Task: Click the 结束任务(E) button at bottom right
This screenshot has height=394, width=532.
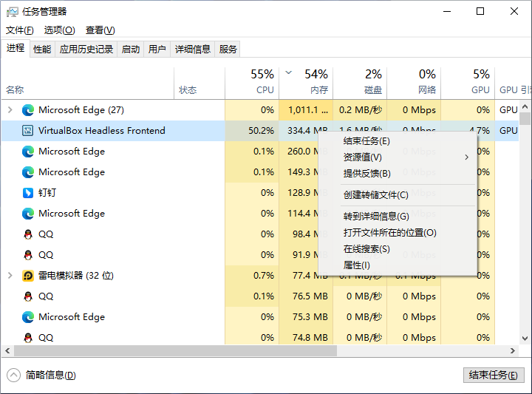Action: coord(494,375)
